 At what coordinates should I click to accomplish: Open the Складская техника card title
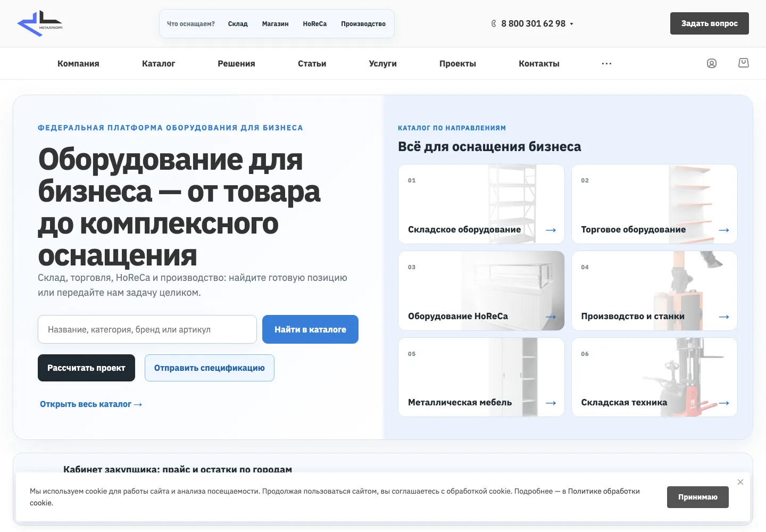tap(624, 402)
